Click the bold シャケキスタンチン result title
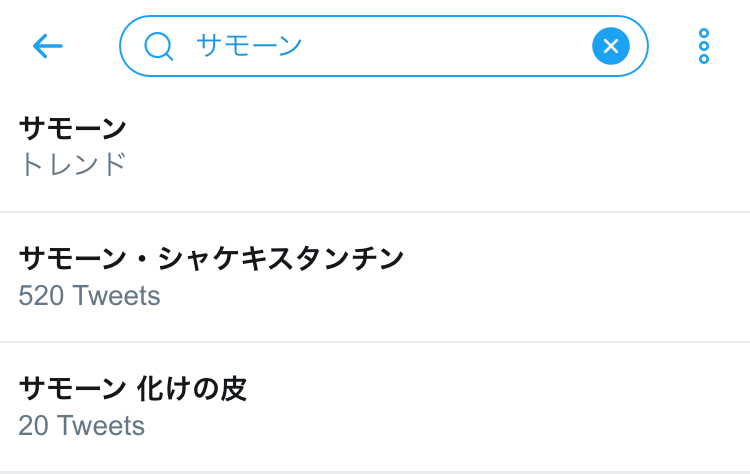This screenshot has width=750, height=474. [x=211, y=259]
